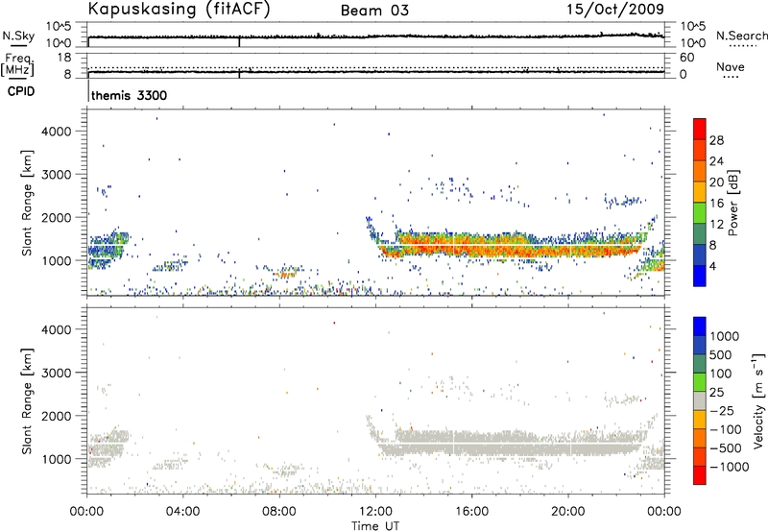Click the '04:00' time axis tick label
The width and height of the screenshot is (768, 532).
pos(182,512)
